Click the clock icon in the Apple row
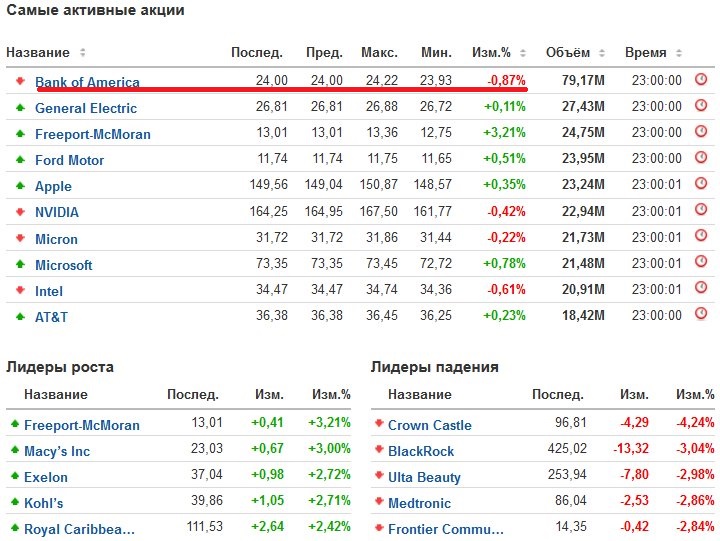The height and width of the screenshot is (541, 720). (701, 185)
